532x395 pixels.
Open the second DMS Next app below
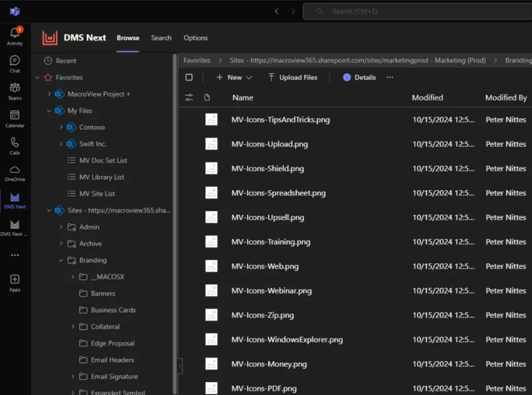pos(15,228)
